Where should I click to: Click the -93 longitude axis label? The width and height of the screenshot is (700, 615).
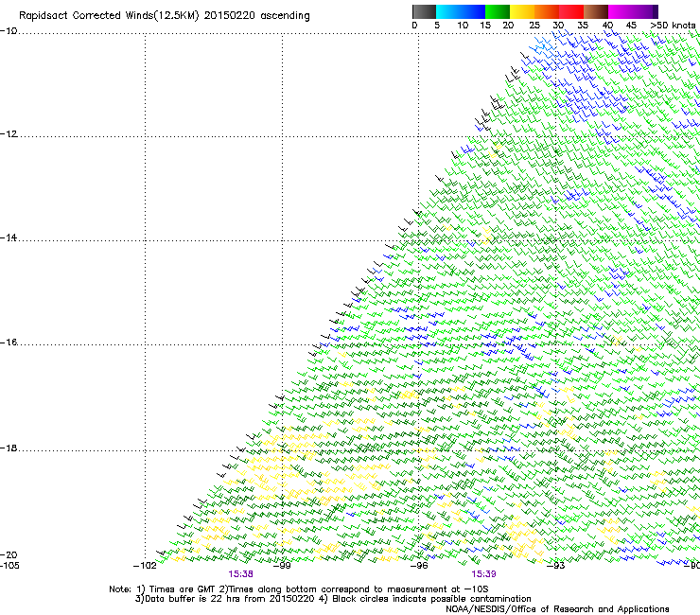click(556, 566)
